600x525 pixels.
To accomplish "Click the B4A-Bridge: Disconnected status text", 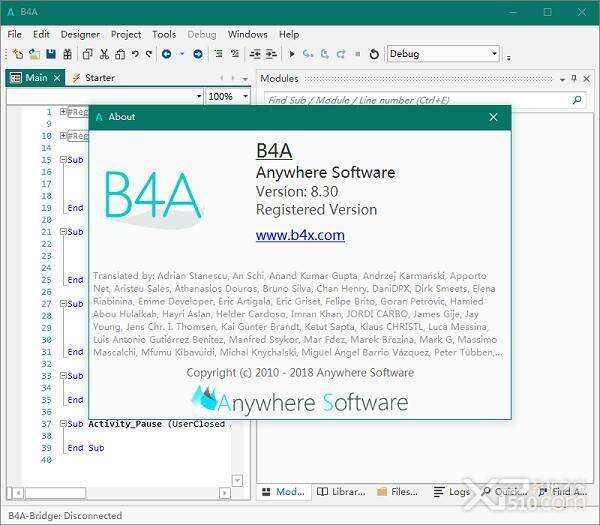I will point(65,515).
